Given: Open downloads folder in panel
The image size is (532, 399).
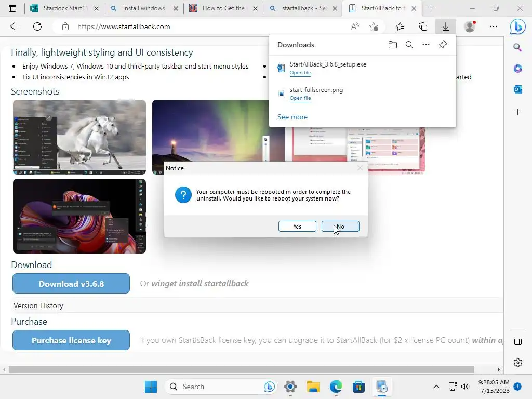Looking at the screenshot, I should (x=393, y=45).
